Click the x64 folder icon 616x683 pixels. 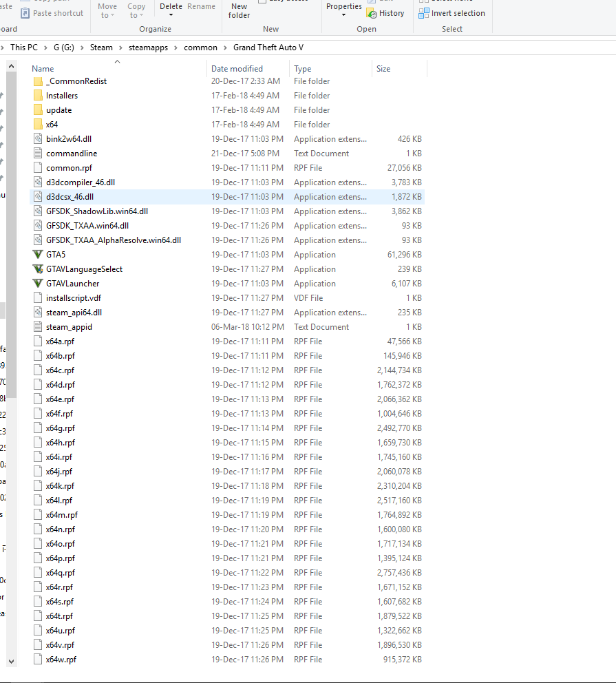(x=38, y=124)
